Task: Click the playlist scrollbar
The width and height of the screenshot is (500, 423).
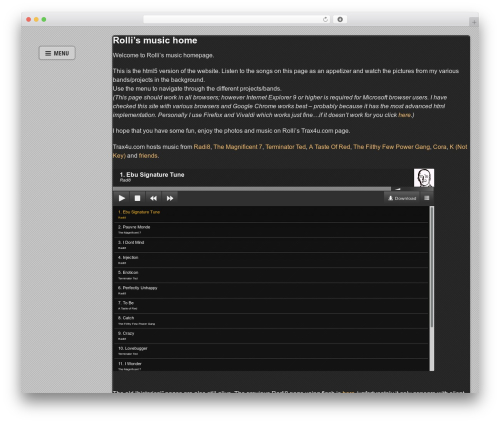Action: pos(432,288)
